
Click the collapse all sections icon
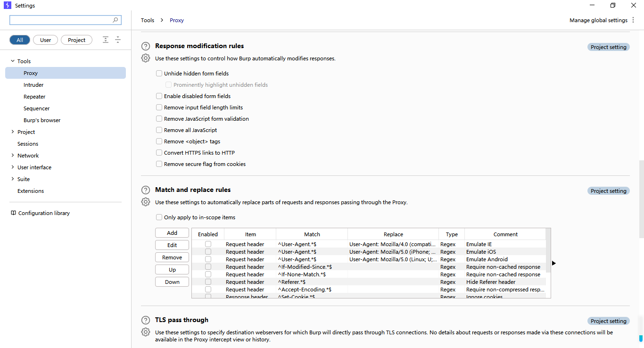pos(118,40)
